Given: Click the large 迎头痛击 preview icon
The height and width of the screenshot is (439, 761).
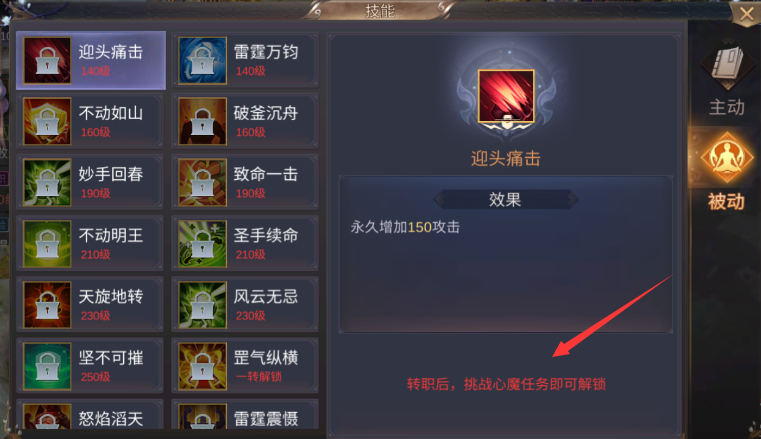Looking at the screenshot, I should [x=506, y=96].
